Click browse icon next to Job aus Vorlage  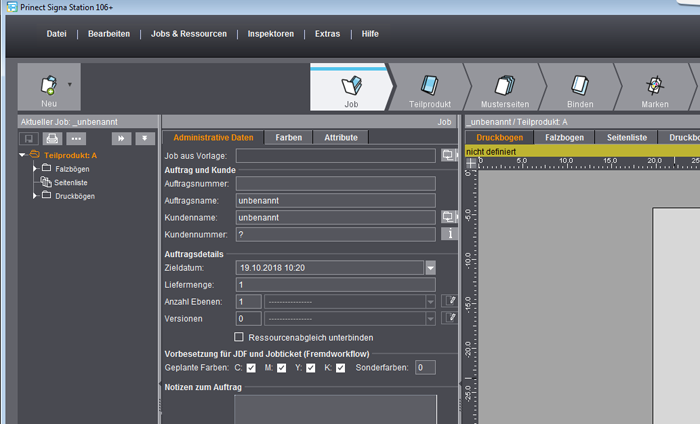coord(448,155)
